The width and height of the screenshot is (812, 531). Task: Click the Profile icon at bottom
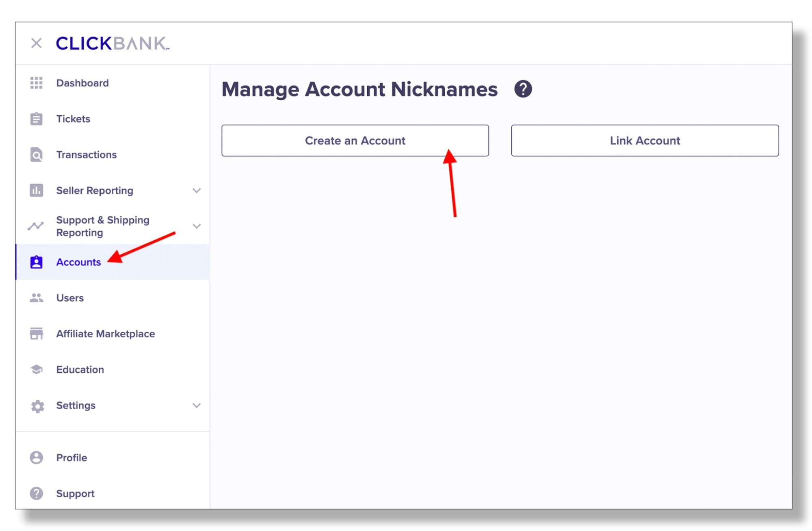pos(37,458)
